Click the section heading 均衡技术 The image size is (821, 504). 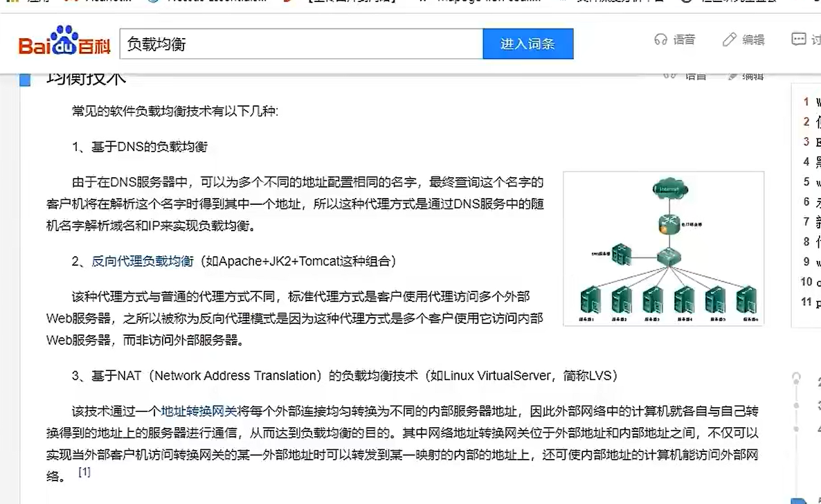tap(87, 78)
